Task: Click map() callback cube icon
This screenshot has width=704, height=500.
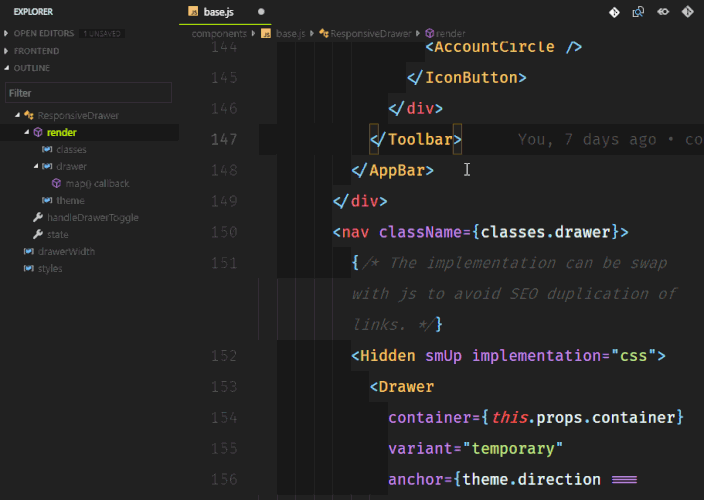Action: pyautogui.click(x=56, y=183)
